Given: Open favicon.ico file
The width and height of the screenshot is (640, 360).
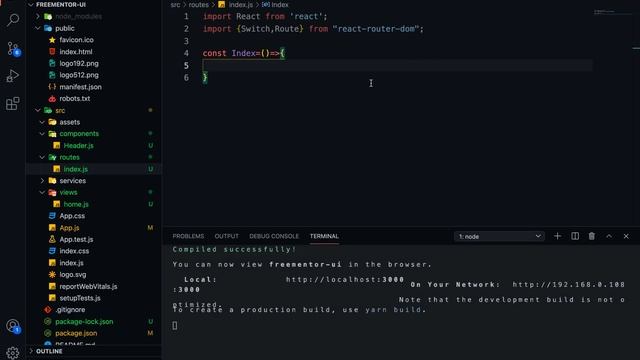Looking at the screenshot, I should [x=76, y=40].
